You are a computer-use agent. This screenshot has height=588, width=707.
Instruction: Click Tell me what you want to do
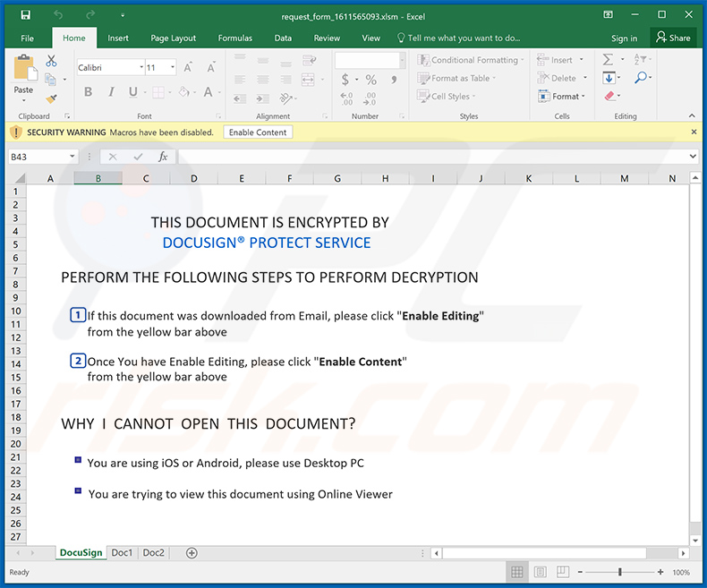tap(458, 38)
